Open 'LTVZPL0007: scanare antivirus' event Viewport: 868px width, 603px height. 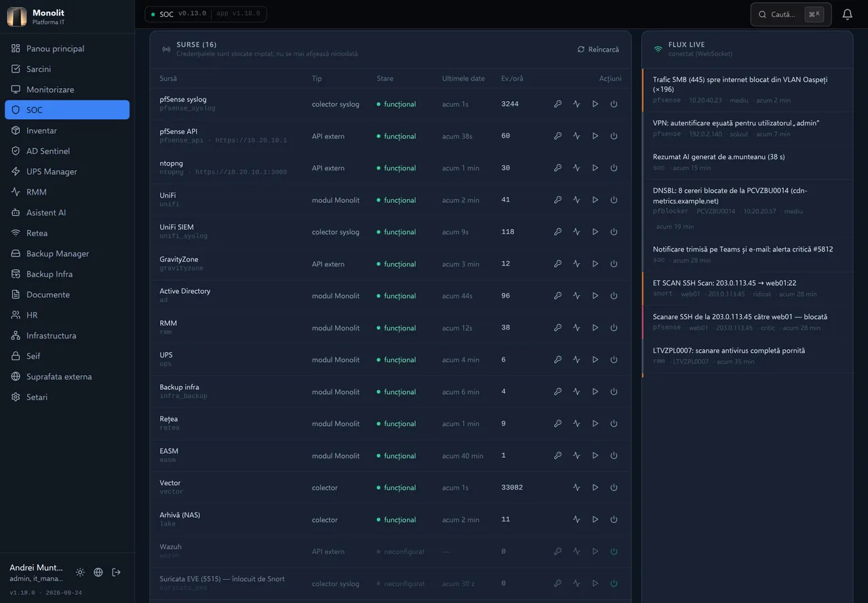[747, 356]
